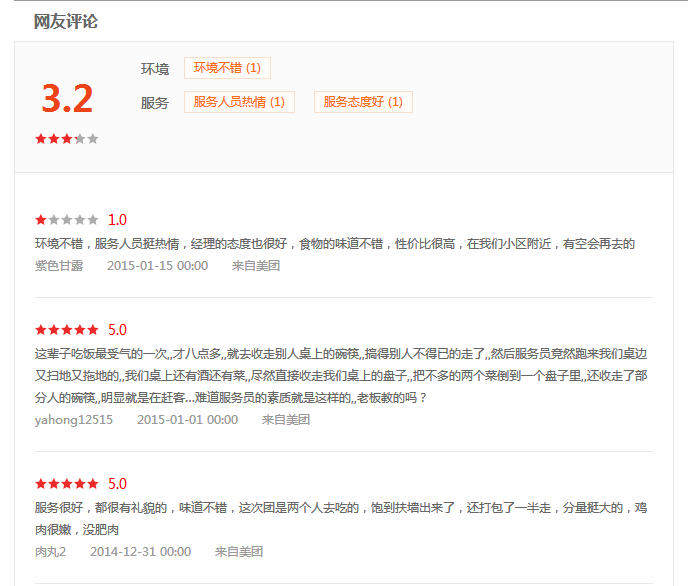688x586 pixels.
Task: Click the 服务 category label
Action: 155,103
